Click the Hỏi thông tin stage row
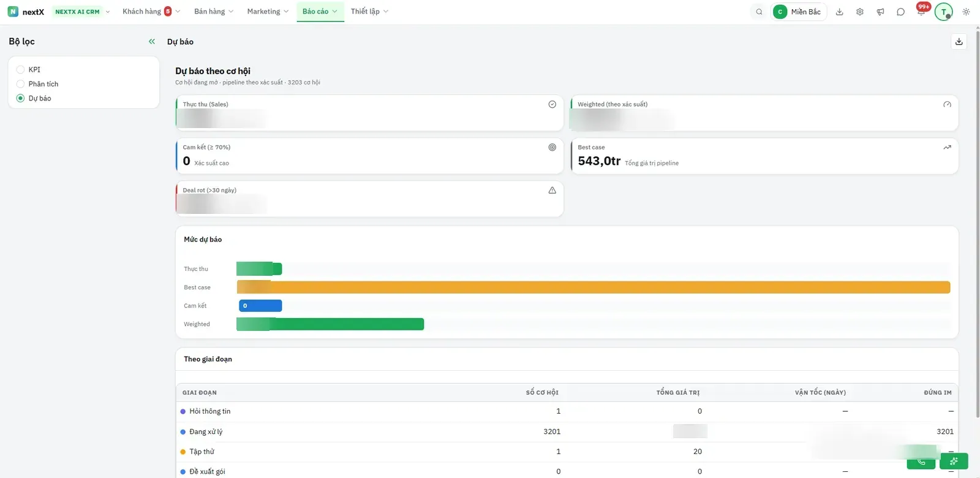Viewport: 980px width, 478px height. tap(567, 411)
